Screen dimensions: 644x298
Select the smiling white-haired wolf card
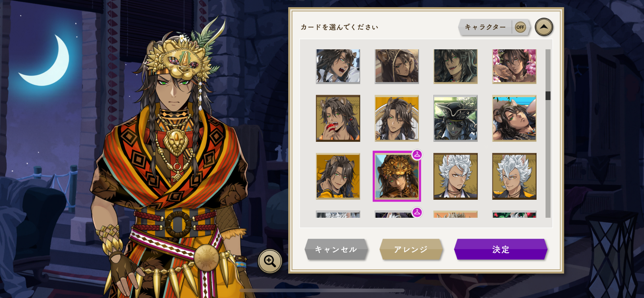(514, 176)
